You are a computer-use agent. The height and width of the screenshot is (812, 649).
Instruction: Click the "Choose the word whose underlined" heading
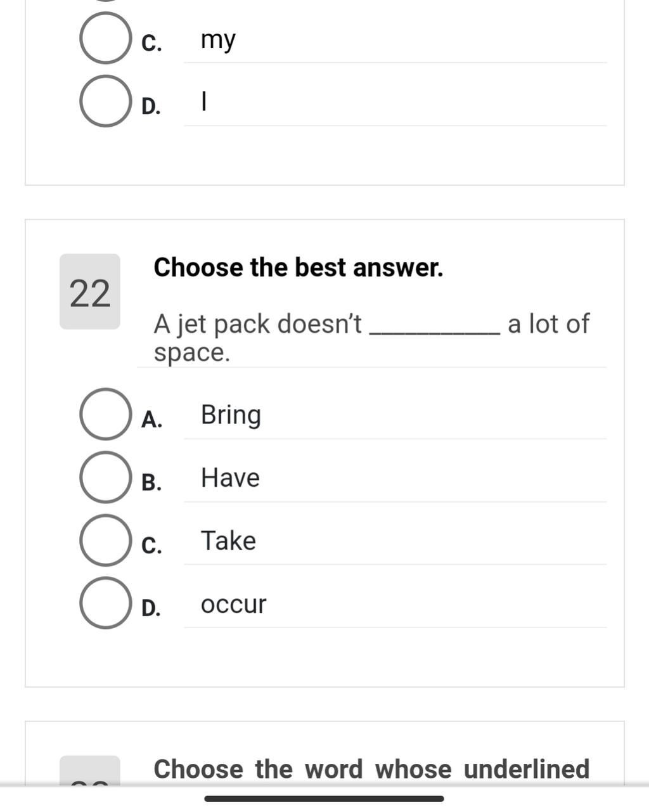(x=371, y=769)
